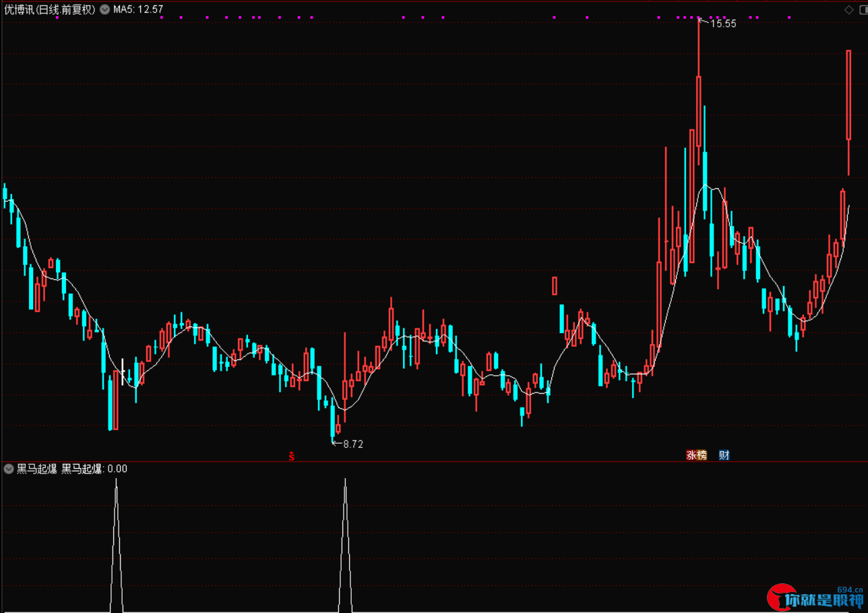
Task: Select the cyan candlestick bottoming at 8.72
Action: click(x=332, y=421)
